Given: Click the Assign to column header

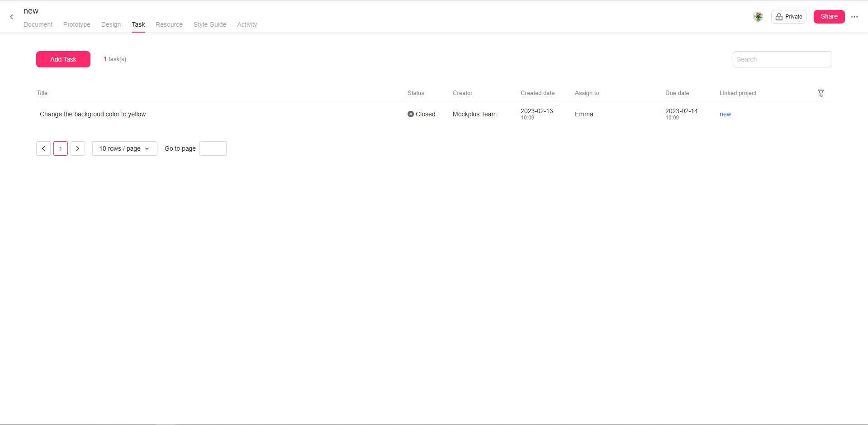Looking at the screenshot, I should point(587,93).
